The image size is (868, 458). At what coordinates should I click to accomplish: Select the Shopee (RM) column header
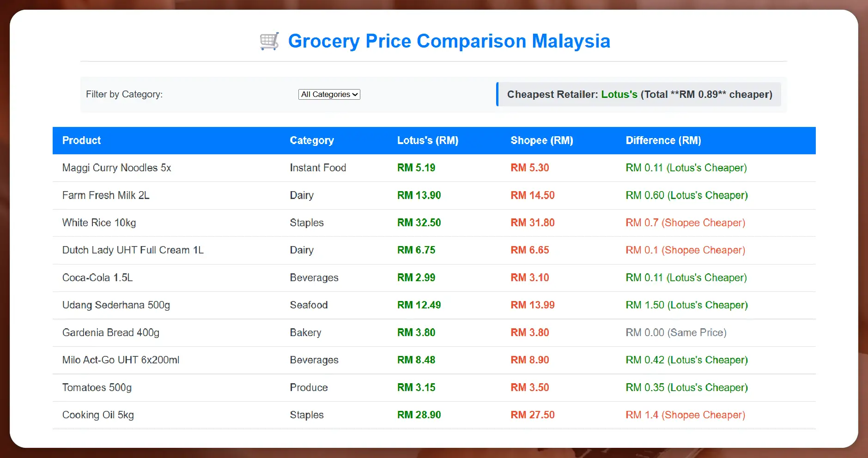tap(541, 140)
